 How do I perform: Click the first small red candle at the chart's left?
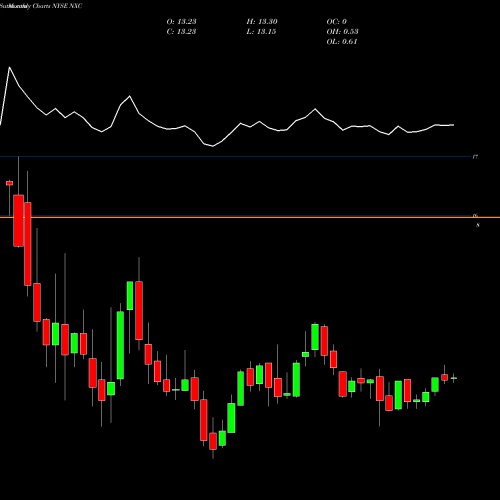click(x=9, y=183)
